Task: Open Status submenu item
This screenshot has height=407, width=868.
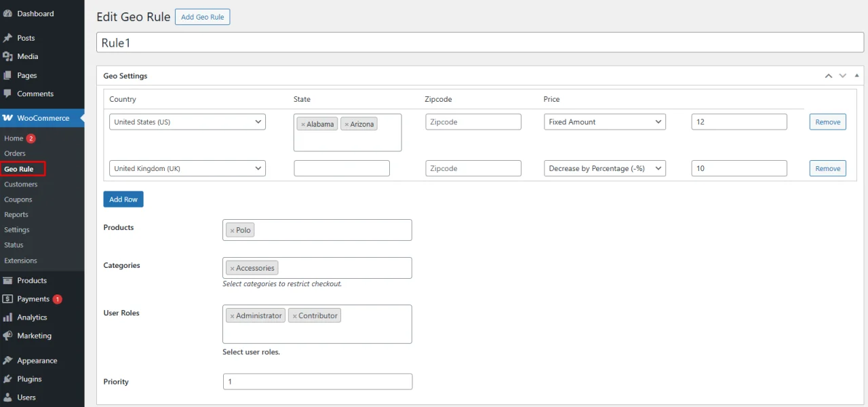Action: pos(14,245)
